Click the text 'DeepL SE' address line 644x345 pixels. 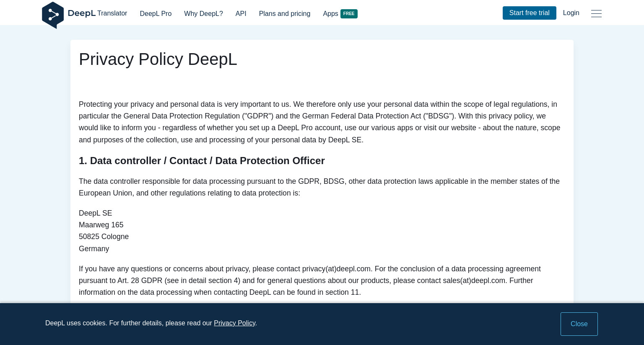[x=96, y=213]
